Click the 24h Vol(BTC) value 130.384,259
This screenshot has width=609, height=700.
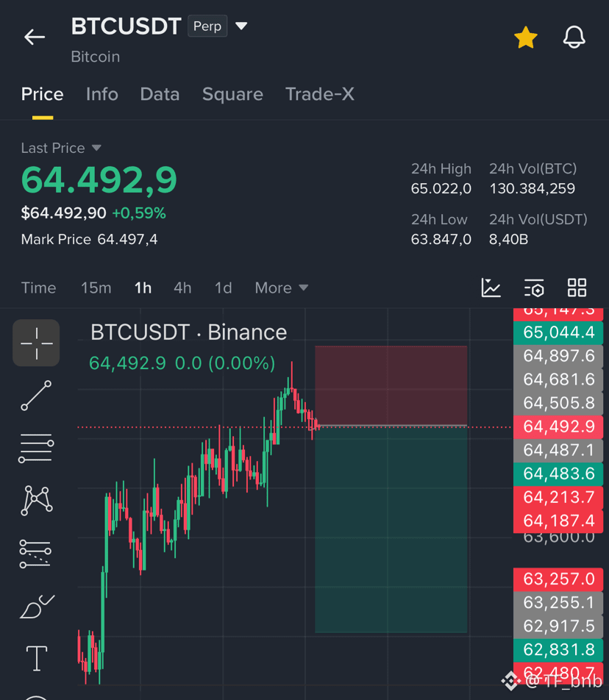pyautogui.click(x=533, y=188)
